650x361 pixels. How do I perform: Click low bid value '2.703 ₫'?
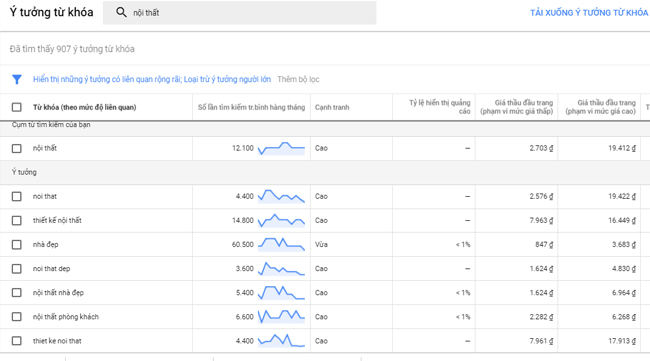[x=541, y=148]
